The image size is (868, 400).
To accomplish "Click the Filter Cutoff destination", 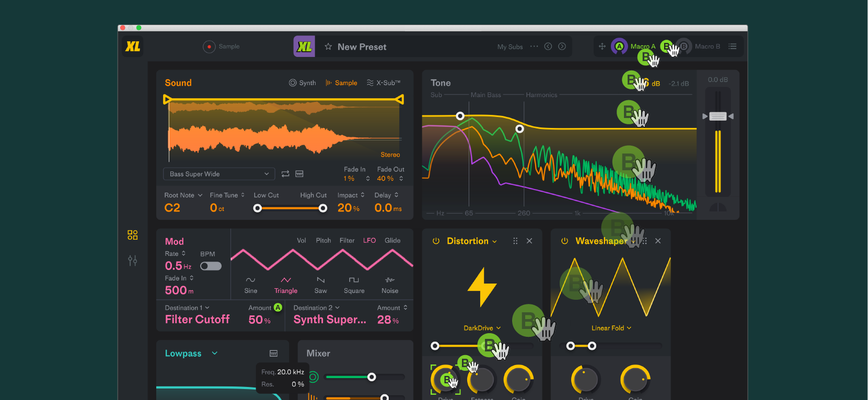I will 198,319.
